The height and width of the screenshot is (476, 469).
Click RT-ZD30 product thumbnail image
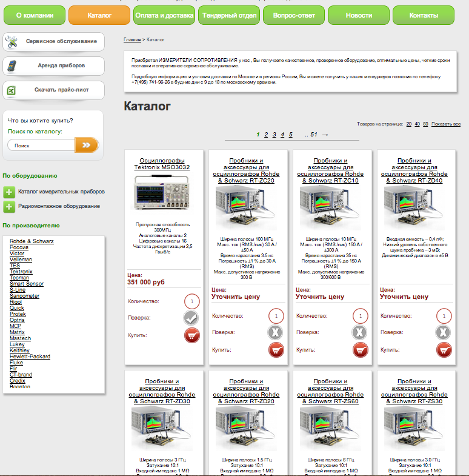(x=162, y=429)
